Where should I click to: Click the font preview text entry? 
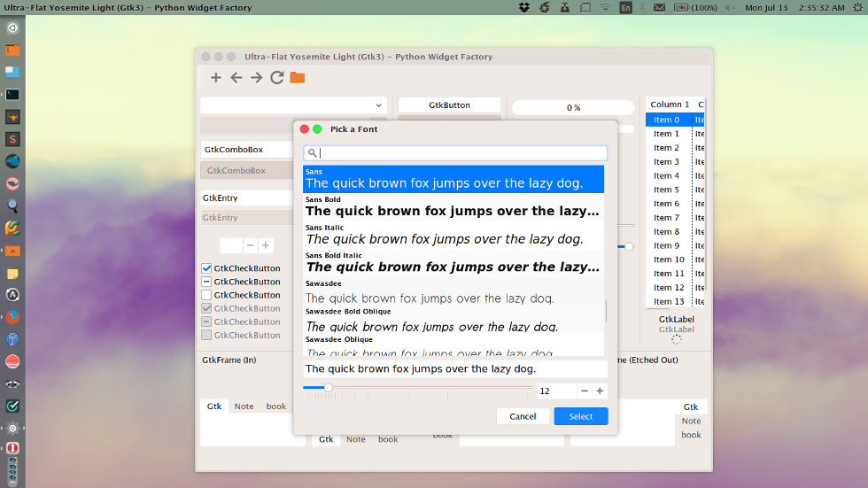[x=455, y=369]
